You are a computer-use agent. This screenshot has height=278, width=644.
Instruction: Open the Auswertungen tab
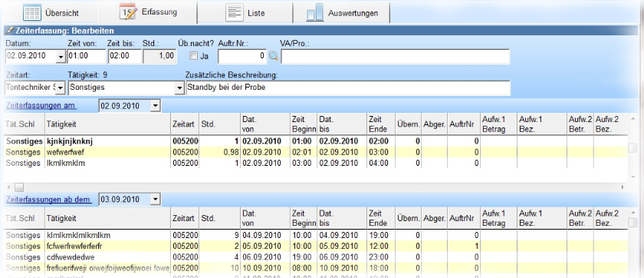pos(341,12)
